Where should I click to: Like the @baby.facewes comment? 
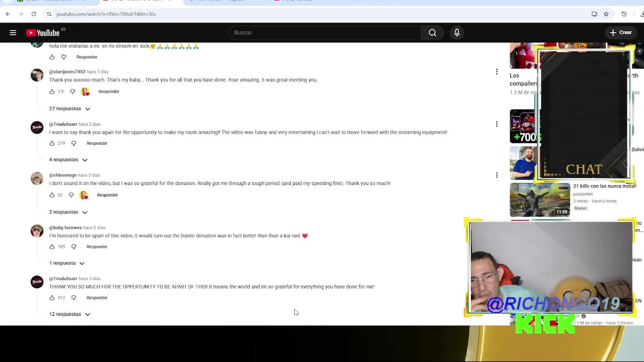coord(52,247)
